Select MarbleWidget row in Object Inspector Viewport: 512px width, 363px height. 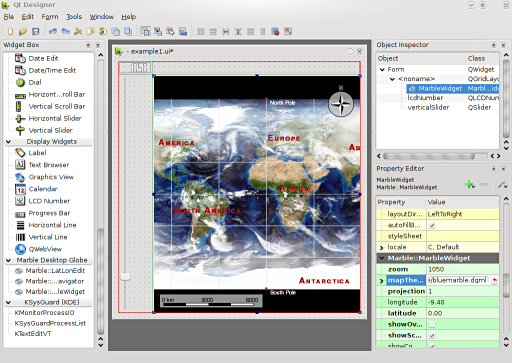[x=454, y=89]
